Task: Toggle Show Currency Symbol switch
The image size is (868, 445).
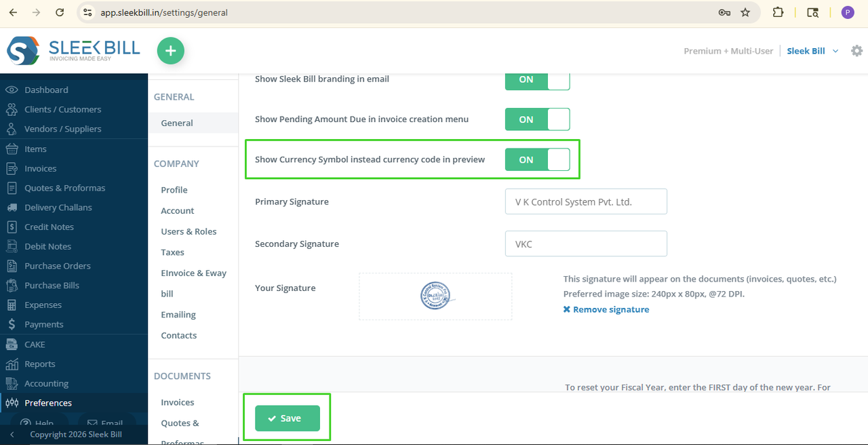Action: [x=537, y=159]
